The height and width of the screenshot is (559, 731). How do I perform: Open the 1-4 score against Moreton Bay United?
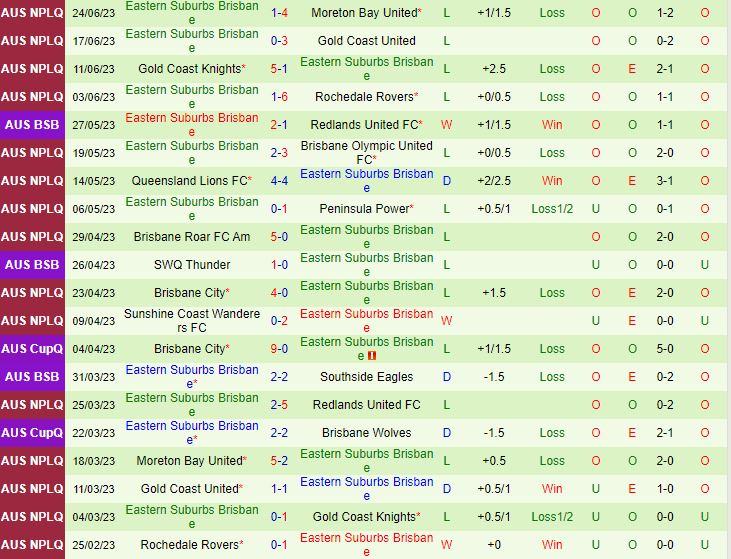(279, 13)
